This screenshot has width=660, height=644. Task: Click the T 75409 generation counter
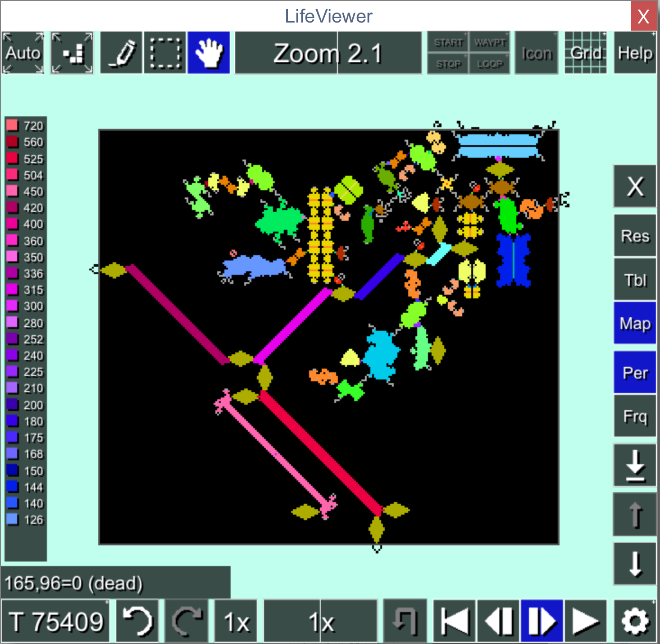point(55,621)
